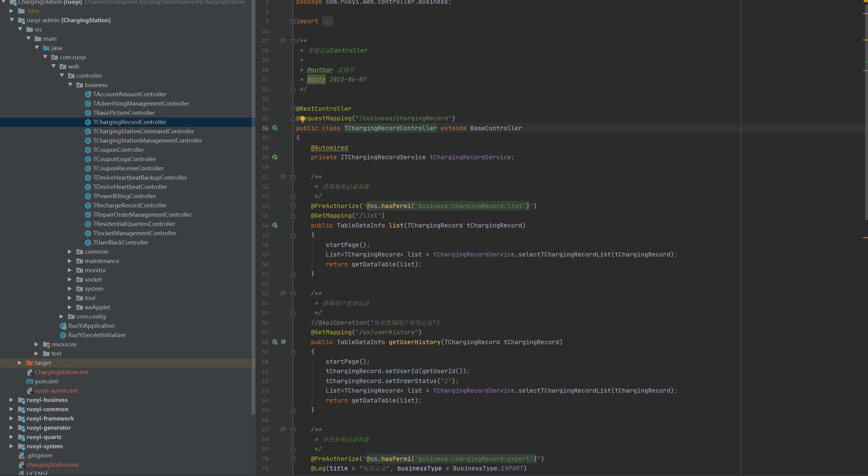
Task: Select TBasicPictureController file
Action: (x=124, y=113)
